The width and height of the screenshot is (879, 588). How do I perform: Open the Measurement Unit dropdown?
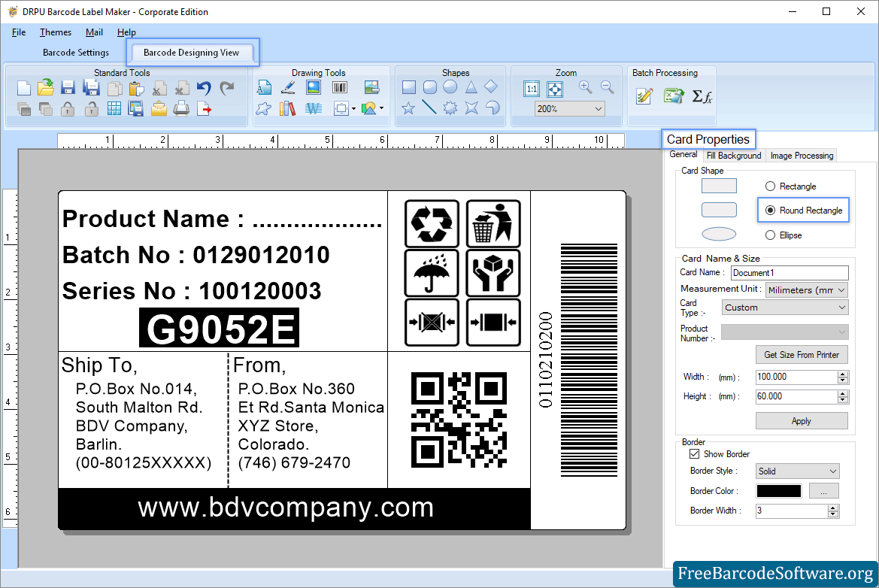coord(807,289)
